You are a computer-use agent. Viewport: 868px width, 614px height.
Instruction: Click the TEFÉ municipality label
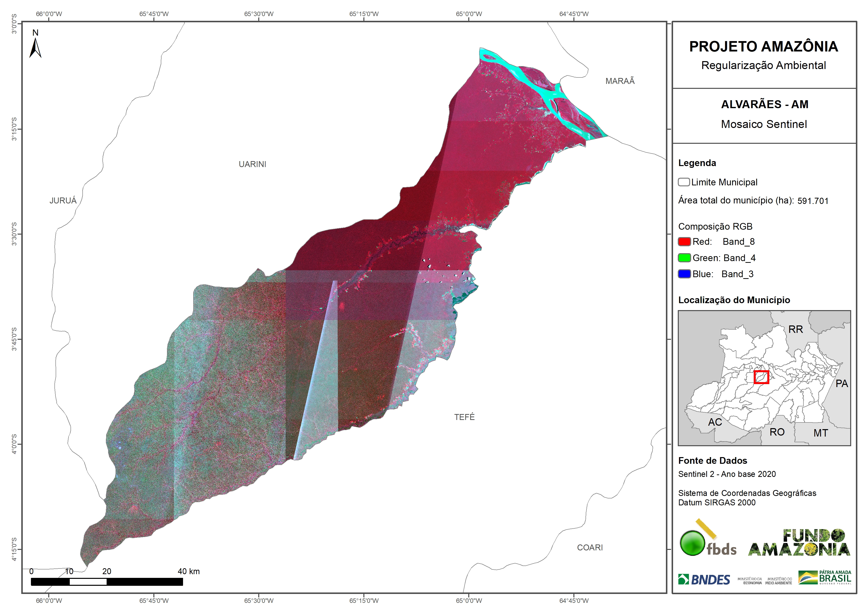click(464, 417)
